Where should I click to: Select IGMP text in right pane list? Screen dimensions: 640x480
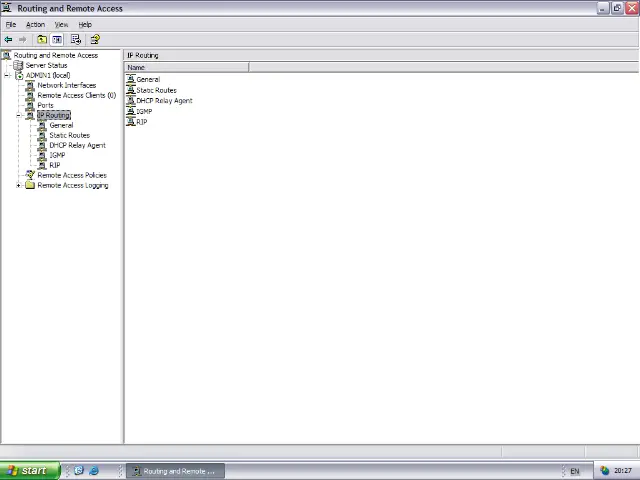(x=144, y=111)
